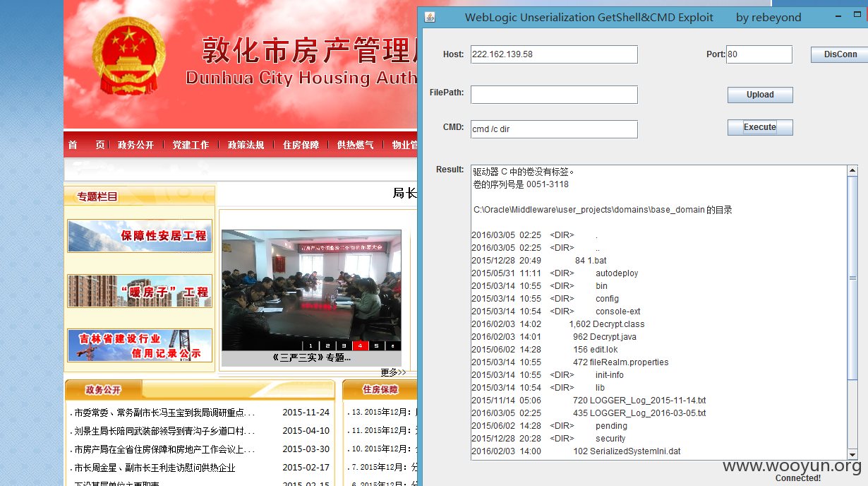The image size is (868, 486).
Task: Click the scroll-up arrow of the Result area
Action: (x=852, y=171)
